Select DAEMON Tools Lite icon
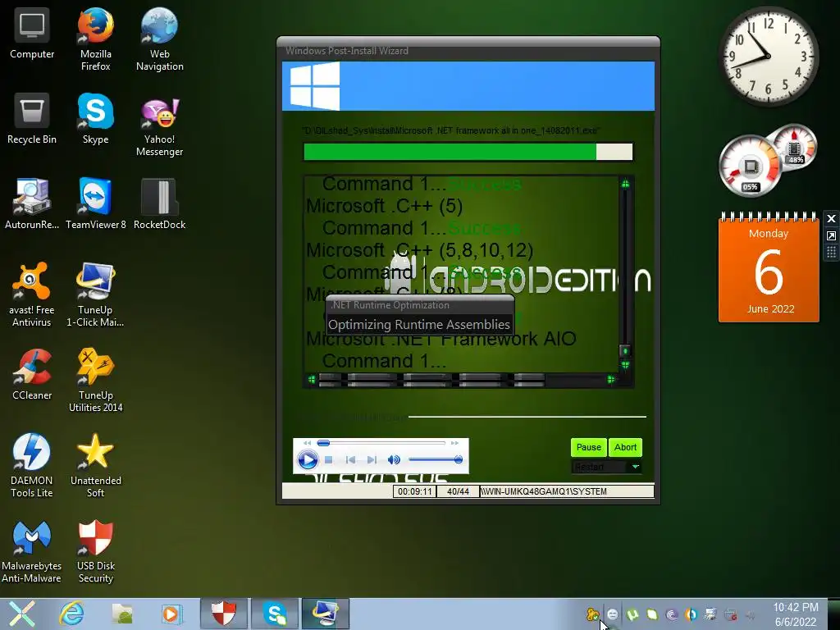 (x=32, y=465)
